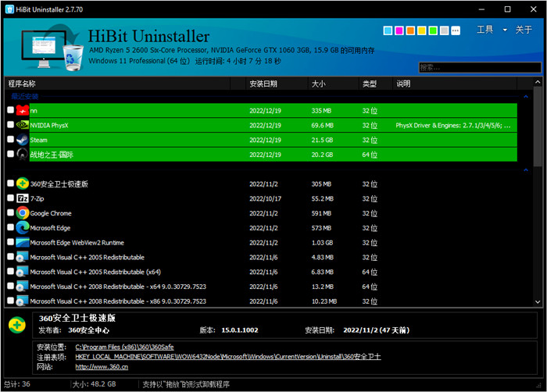The image size is (547, 392).
Task: Choose the yellow theme color swatch
Action: point(422,30)
